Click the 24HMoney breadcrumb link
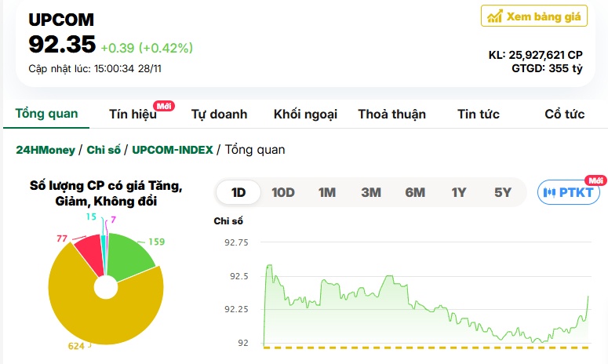Screen dimensions: 608x364 pos(46,150)
